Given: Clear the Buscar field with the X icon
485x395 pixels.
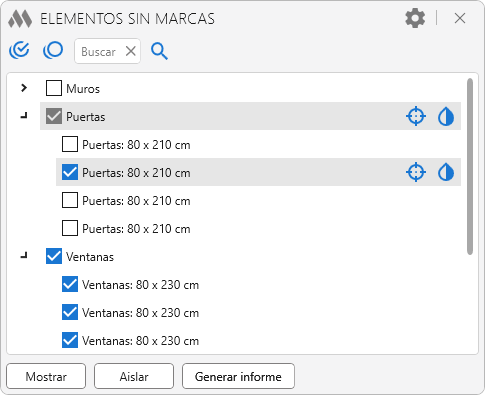Looking at the screenshot, I should [x=131, y=51].
